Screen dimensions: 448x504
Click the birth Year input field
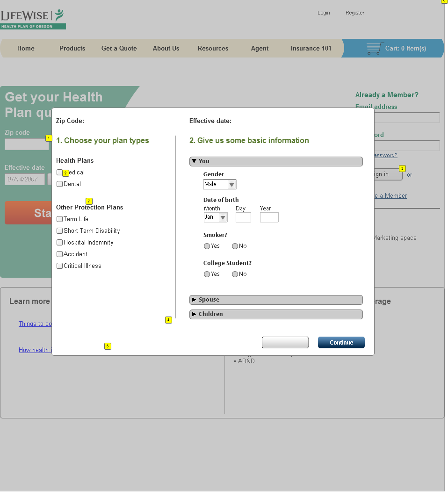269,217
